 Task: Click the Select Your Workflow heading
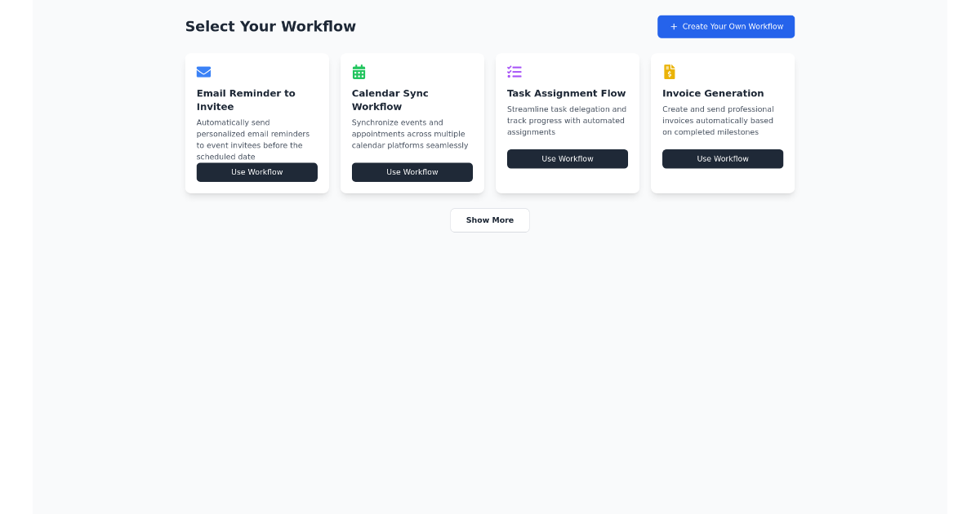[x=270, y=26]
